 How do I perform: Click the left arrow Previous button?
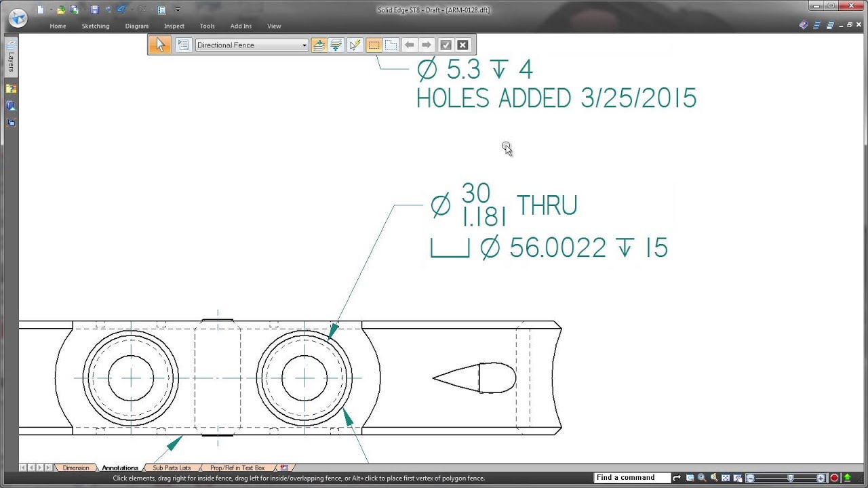[x=409, y=45]
